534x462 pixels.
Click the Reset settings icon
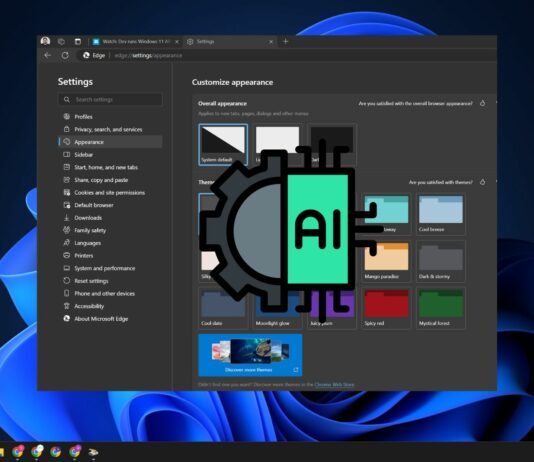click(x=67, y=281)
